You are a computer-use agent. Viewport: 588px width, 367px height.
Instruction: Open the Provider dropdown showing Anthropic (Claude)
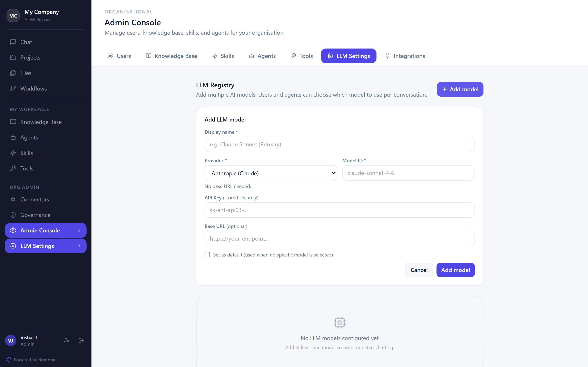click(x=271, y=173)
